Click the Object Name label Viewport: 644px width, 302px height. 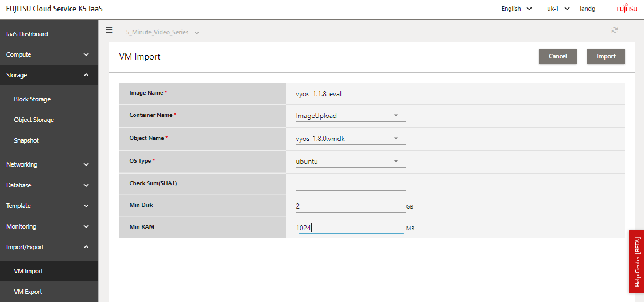(147, 138)
